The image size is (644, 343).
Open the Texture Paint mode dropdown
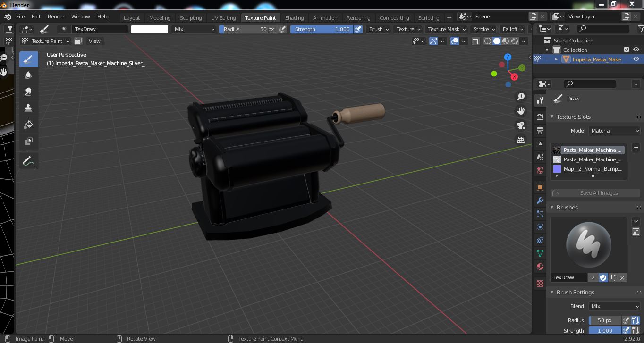(x=45, y=41)
